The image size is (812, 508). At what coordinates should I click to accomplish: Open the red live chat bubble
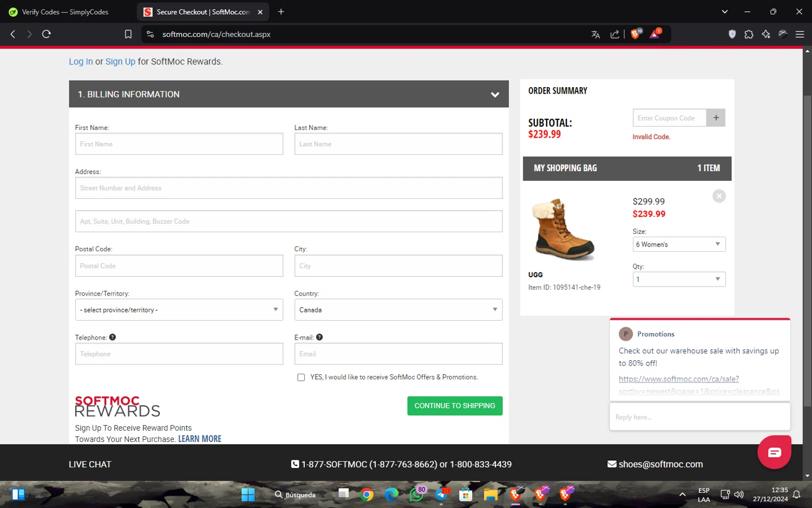point(774,452)
